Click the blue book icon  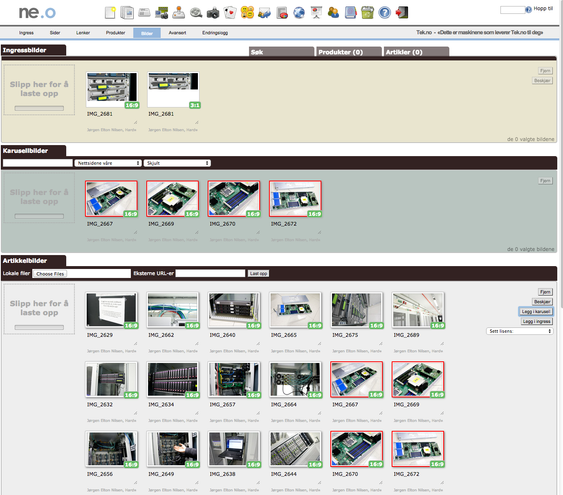coord(350,13)
